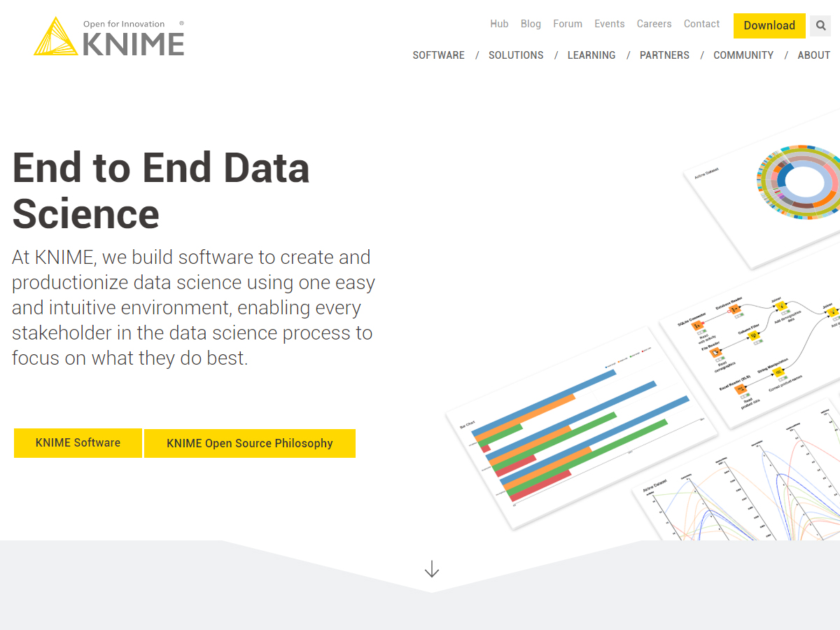Select the LEARNING menu item
The height and width of the screenshot is (630, 840).
tap(591, 55)
